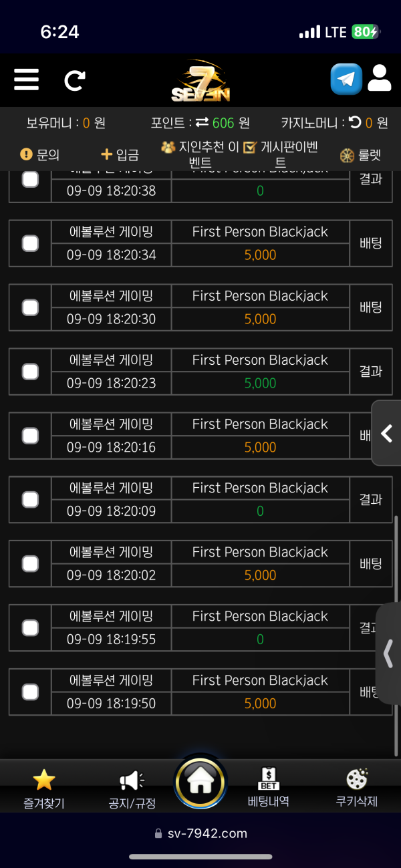Tap the 문의 inquiry link
The height and width of the screenshot is (868, 401).
tap(41, 155)
